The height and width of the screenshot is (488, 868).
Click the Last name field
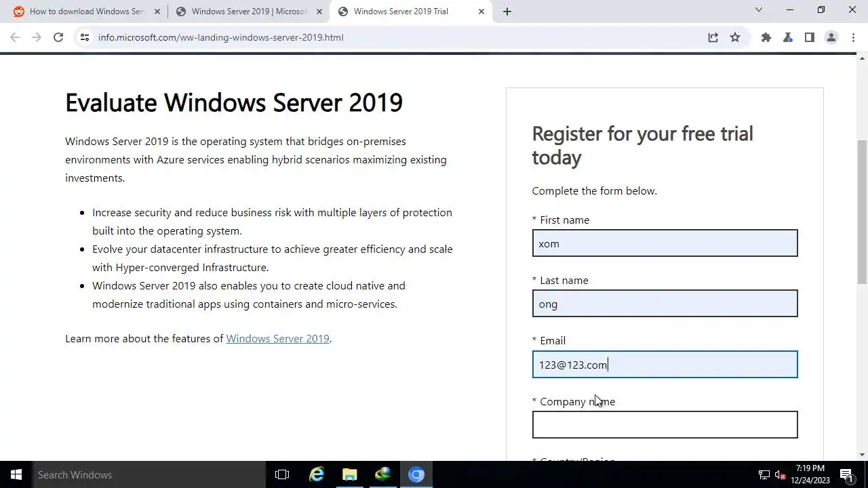665,304
